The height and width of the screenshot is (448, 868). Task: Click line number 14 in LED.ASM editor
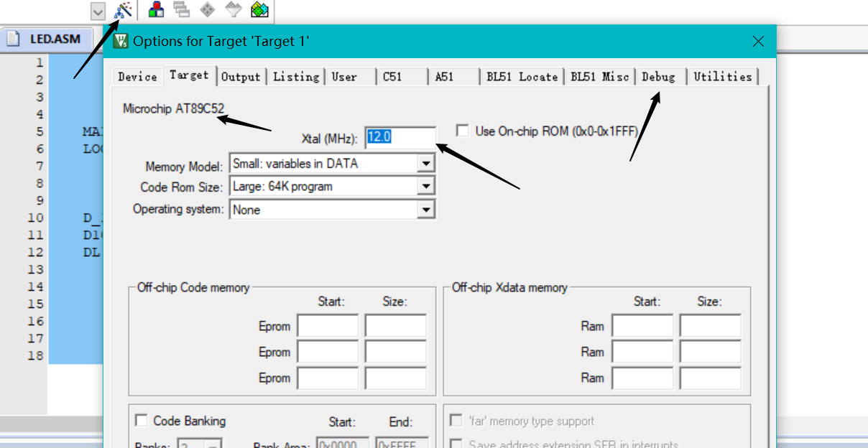tap(35, 286)
